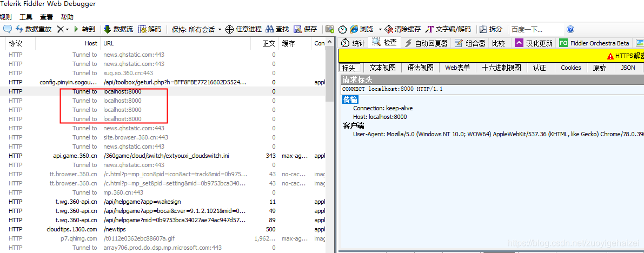Sort by the URL column header

pyautogui.click(x=175, y=43)
